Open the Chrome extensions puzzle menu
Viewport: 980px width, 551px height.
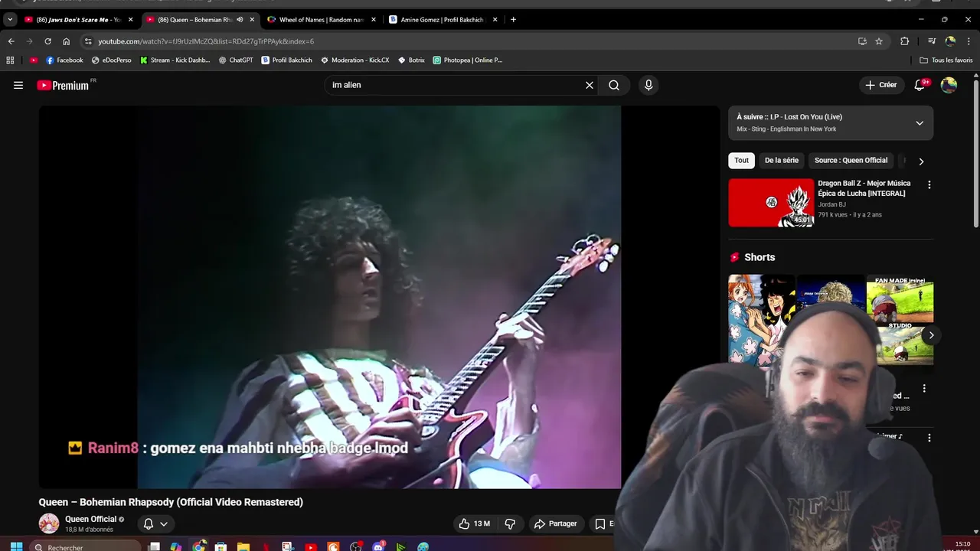(x=904, y=41)
